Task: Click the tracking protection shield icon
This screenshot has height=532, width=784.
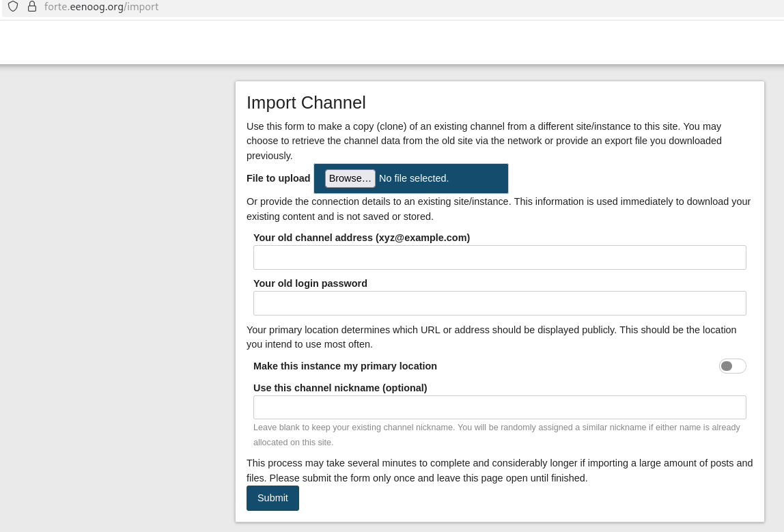Action: [13, 7]
